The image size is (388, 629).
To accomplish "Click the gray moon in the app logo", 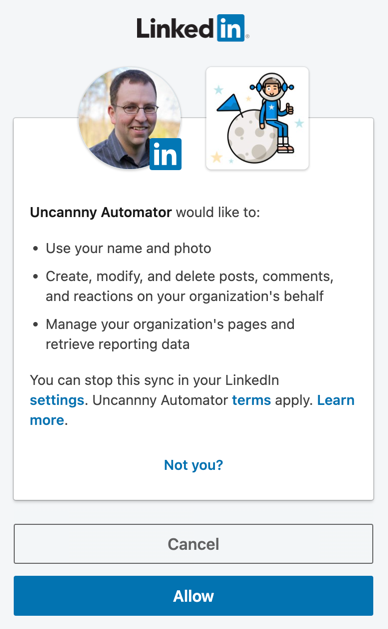I will pyautogui.click(x=252, y=137).
